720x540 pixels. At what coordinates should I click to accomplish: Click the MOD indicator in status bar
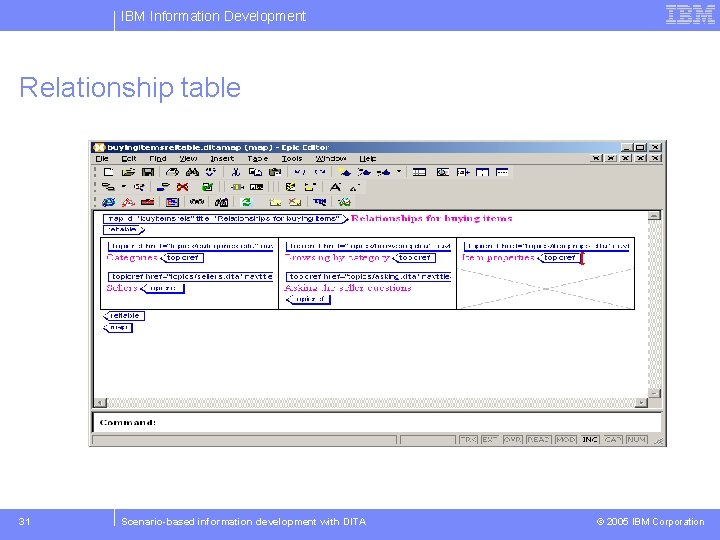pyautogui.click(x=565, y=440)
